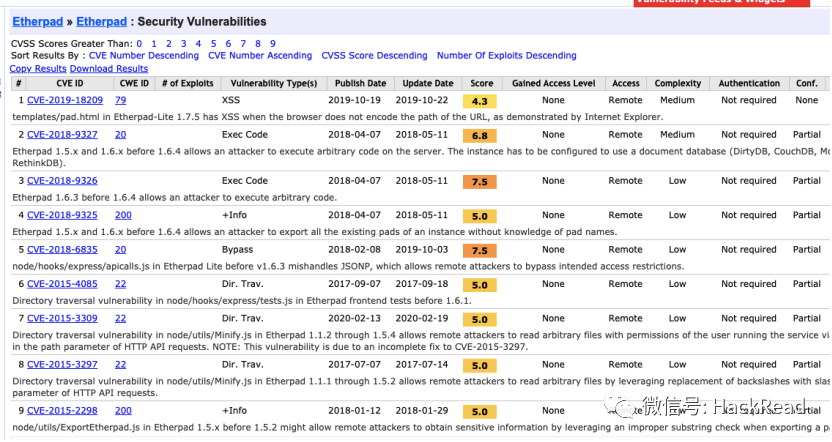
Task: Filter CVSS scores greater than 4
Action: [x=198, y=44]
